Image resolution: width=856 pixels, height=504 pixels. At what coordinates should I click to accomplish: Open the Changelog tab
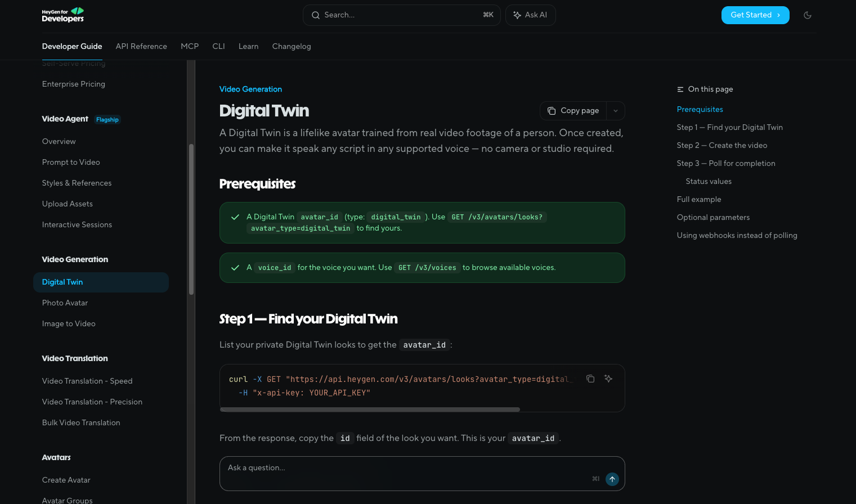[292, 46]
